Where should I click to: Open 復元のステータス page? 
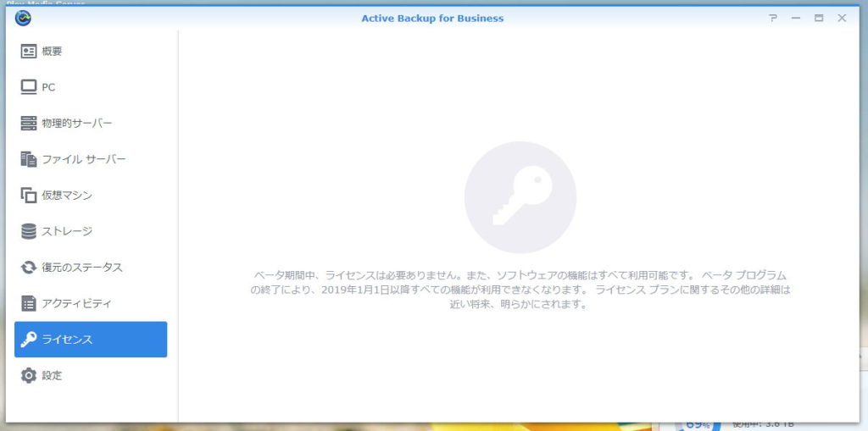point(91,268)
